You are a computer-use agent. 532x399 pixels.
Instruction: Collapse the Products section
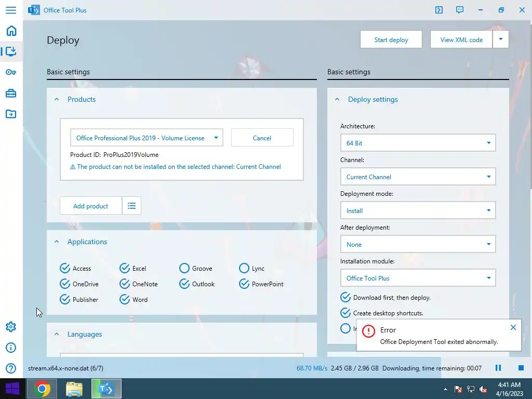coord(57,99)
